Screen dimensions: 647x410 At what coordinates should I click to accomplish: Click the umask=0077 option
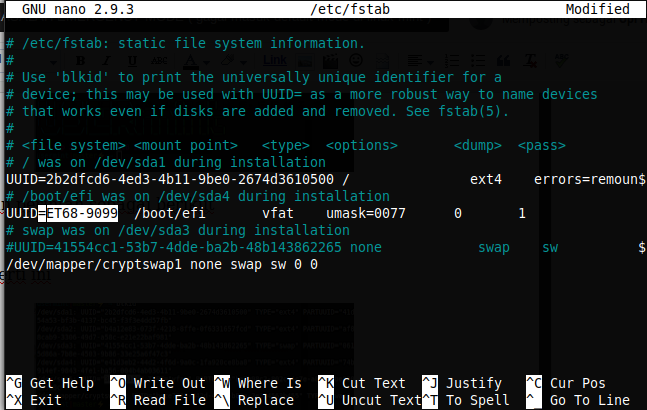(366, 213)
